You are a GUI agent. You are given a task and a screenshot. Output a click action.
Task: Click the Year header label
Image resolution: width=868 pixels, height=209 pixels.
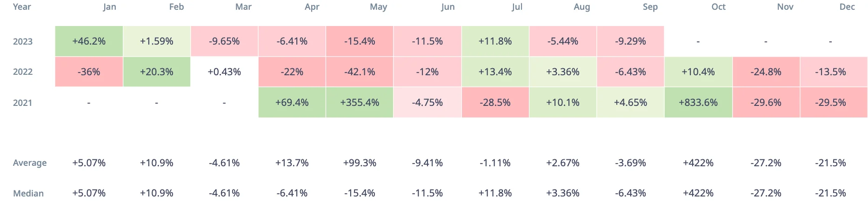tap(22, 7)
